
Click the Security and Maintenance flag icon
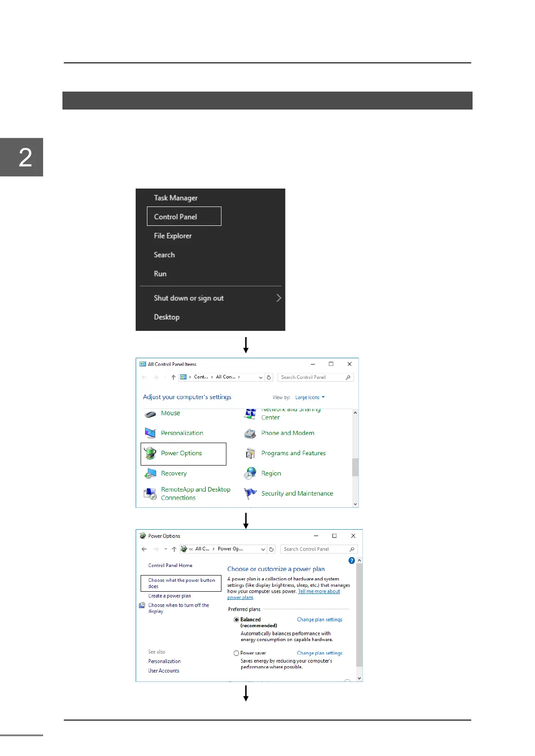tap(250, 493)
